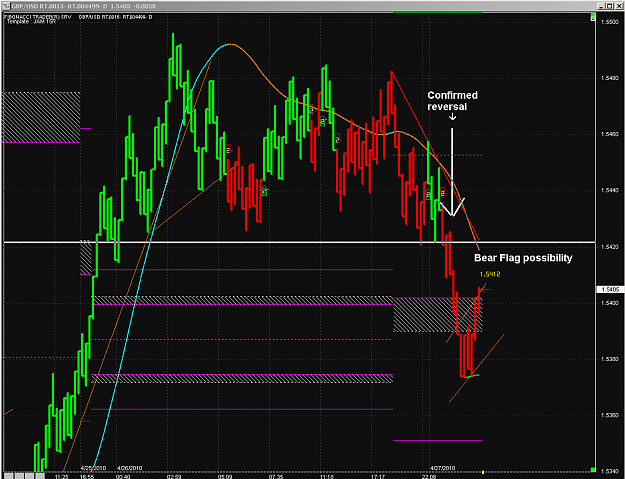Click the 17:17 time axis label
Viewport: 625px width, 479px height.
click(x=378, y=476)
